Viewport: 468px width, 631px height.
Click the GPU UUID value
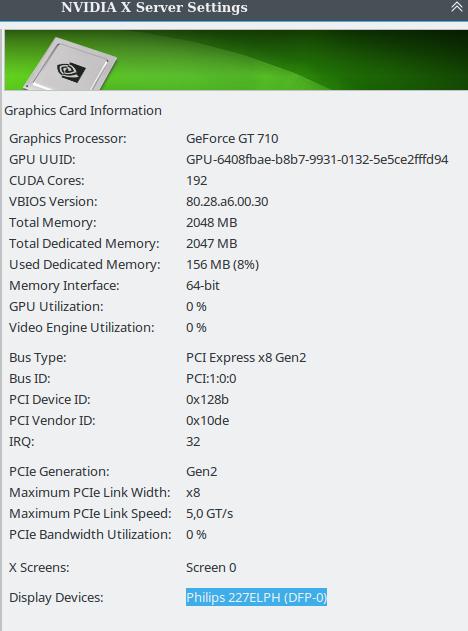coord(317,159)
